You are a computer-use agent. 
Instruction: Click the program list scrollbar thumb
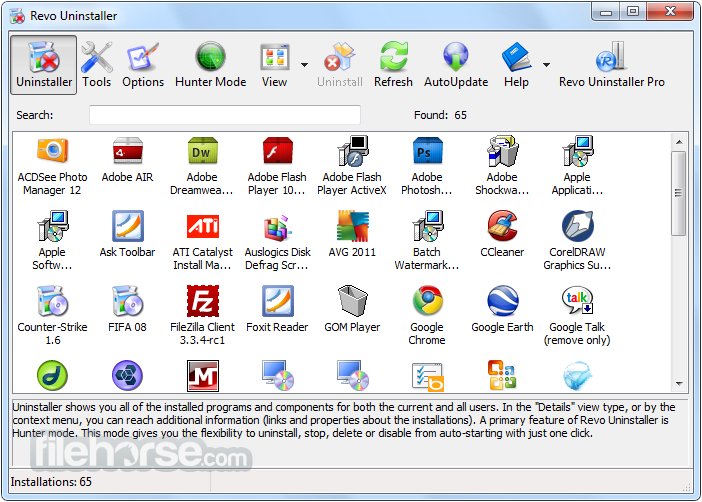pos(679,193)
